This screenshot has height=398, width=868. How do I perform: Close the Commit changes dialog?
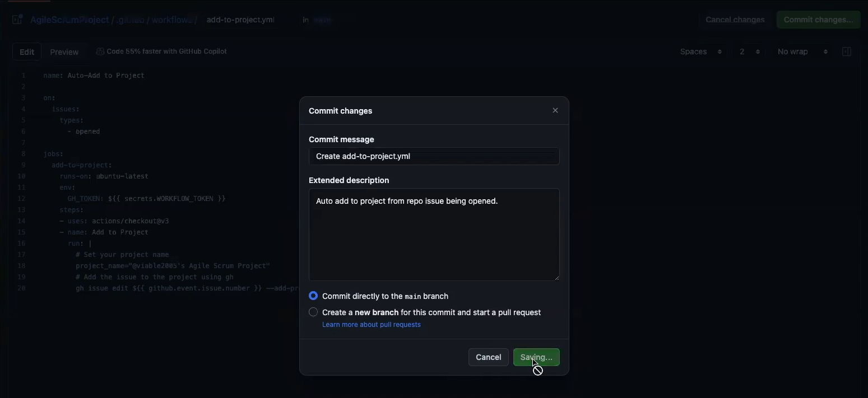(x=555, y=110)
